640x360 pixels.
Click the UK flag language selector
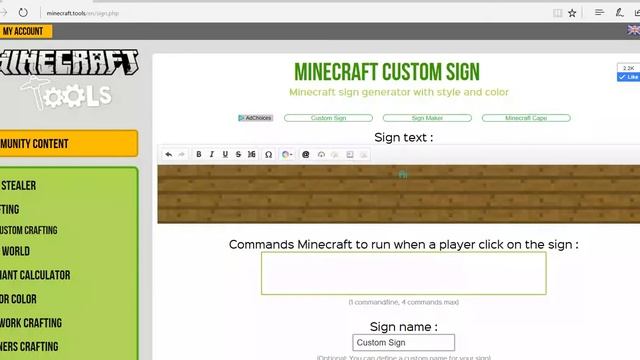(x=633, y=30)
